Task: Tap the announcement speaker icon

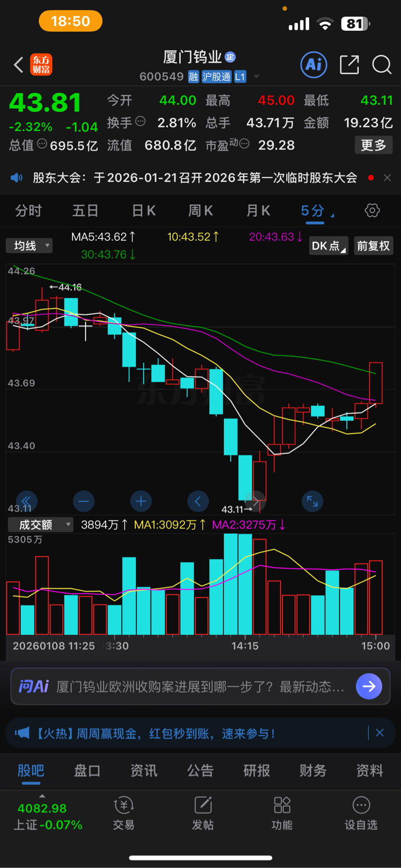Action: [x=17, y=178]
